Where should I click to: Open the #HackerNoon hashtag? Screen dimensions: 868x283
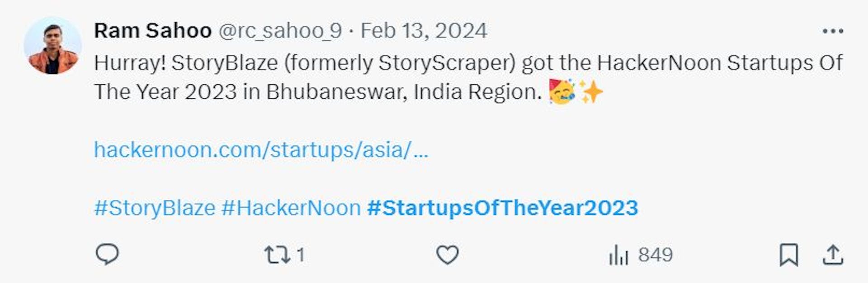(x=291, y=208)
